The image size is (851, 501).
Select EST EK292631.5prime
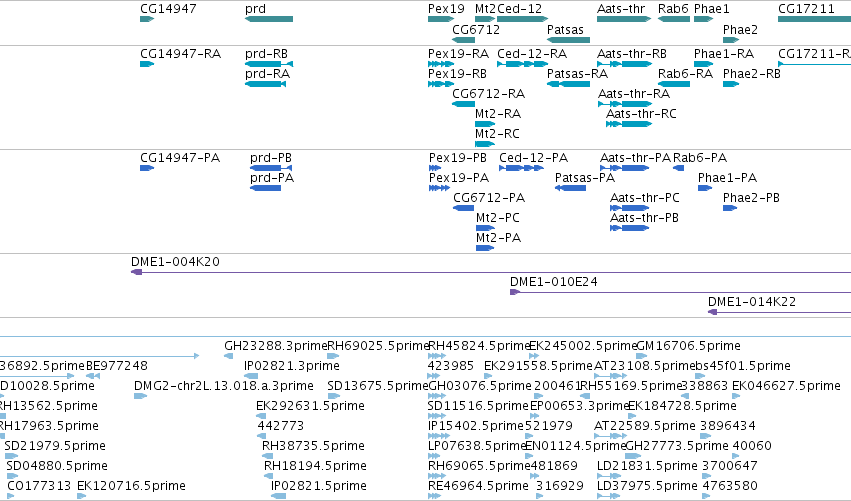pyautogui.click(x=310, y=406)
